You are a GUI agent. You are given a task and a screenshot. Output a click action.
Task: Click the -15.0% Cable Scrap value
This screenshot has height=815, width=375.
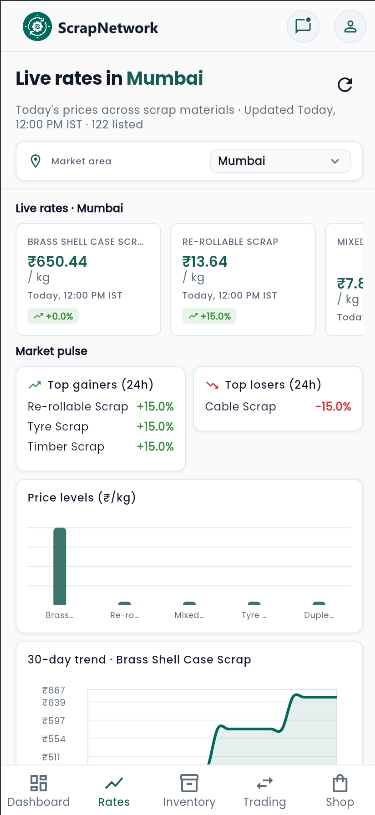click(x=333, y=406)
